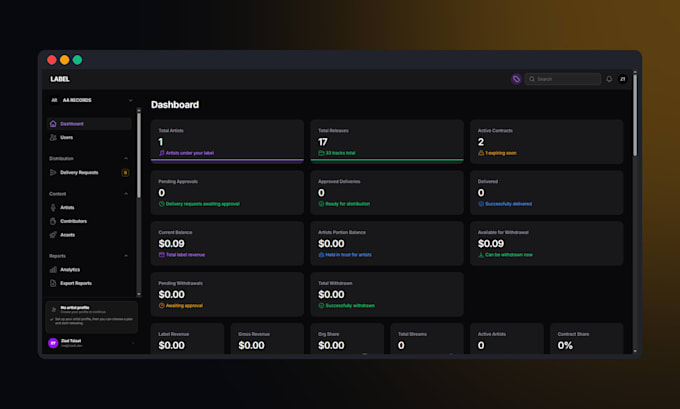Viewport: 680px width, 409px height.
Task: Click the clock icon under Pending Withdrawals
Action: point(161,306)
